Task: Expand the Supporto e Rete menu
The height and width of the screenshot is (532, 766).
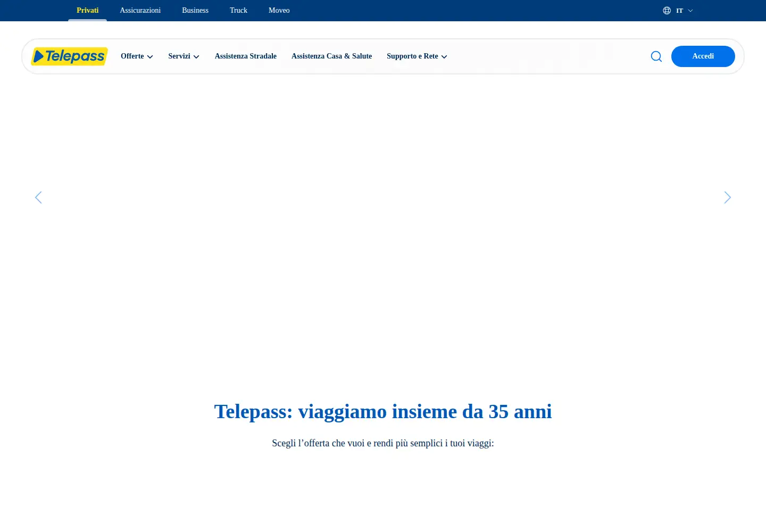Action: click(x=417, y=56)
